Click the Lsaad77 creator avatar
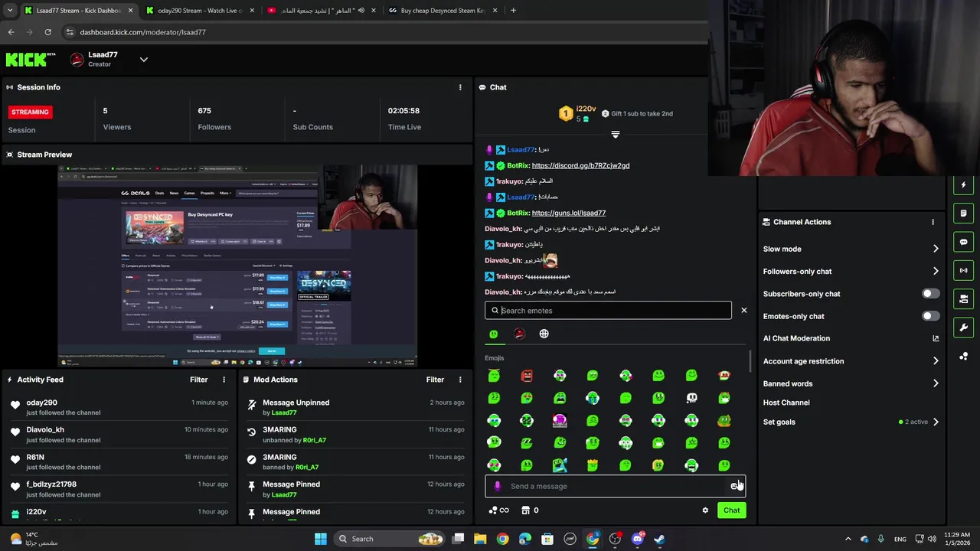The image size is (980, 551). (x=77, y=60)
